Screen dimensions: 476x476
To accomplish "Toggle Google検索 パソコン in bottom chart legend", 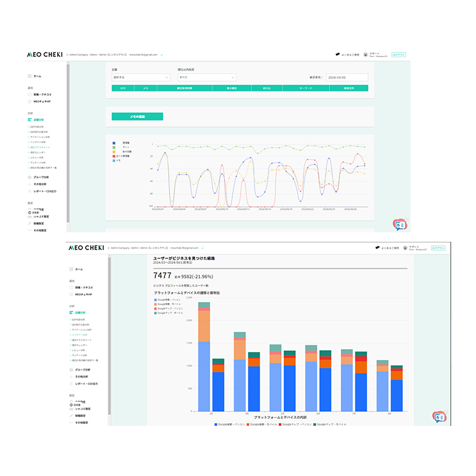I will click(230, 425).
